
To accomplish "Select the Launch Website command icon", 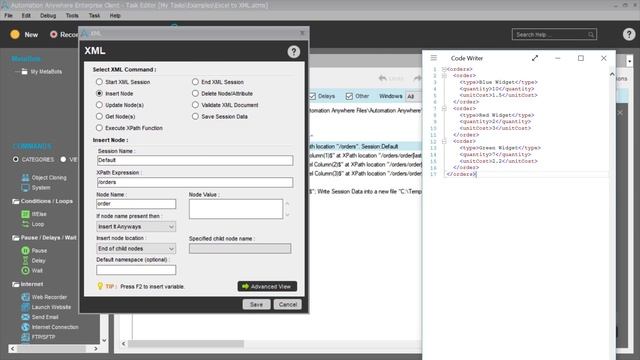I will (25, 307).
